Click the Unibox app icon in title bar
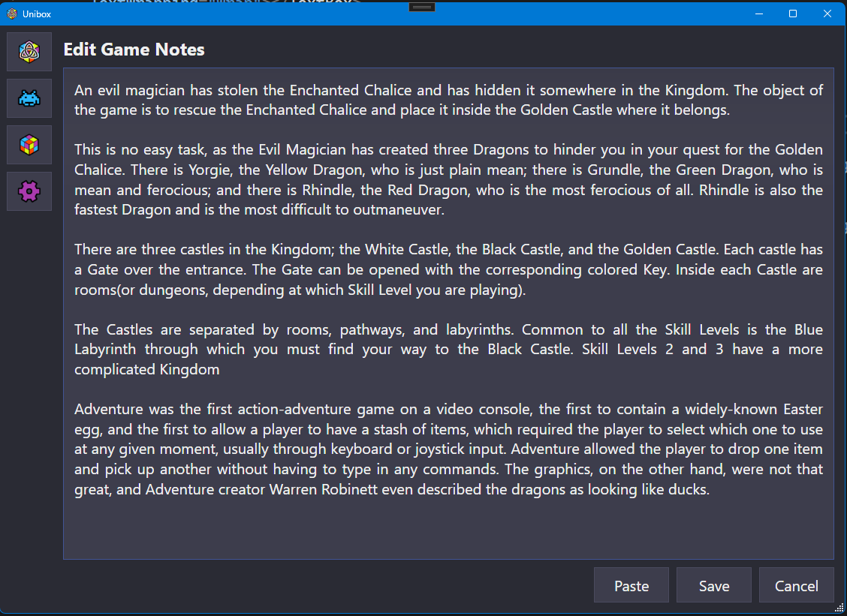 (x=12, y=14)
